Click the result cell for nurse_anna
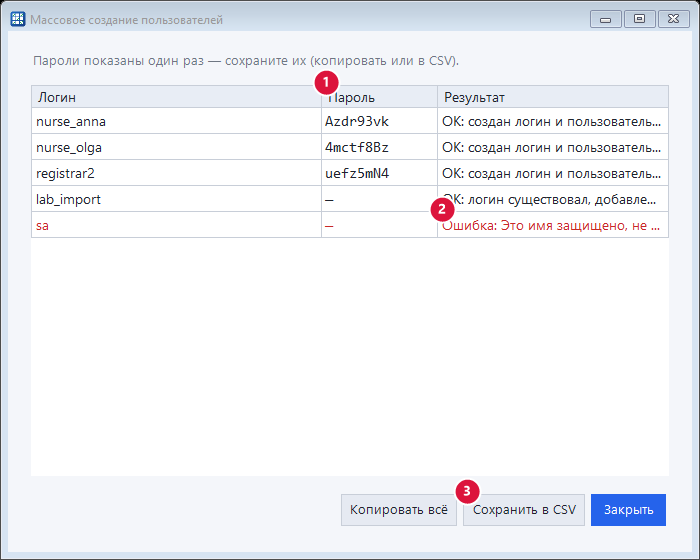The image size is (700, 560). (x=553, y=121)
